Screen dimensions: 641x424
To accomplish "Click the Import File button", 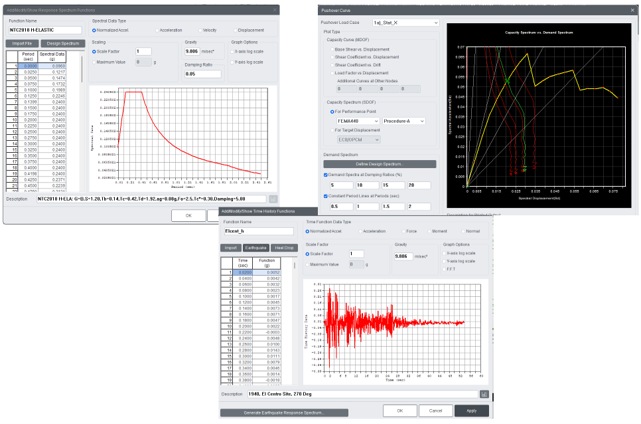I will tap(22, 43).
